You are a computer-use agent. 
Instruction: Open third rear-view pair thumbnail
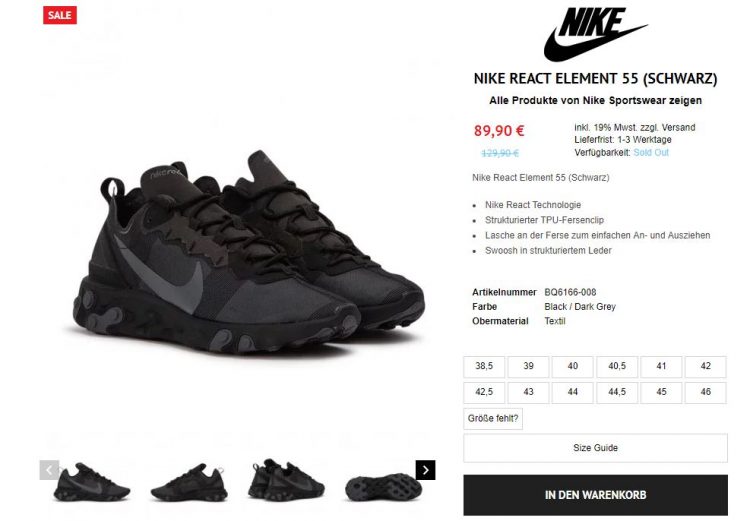pos(286,480)
